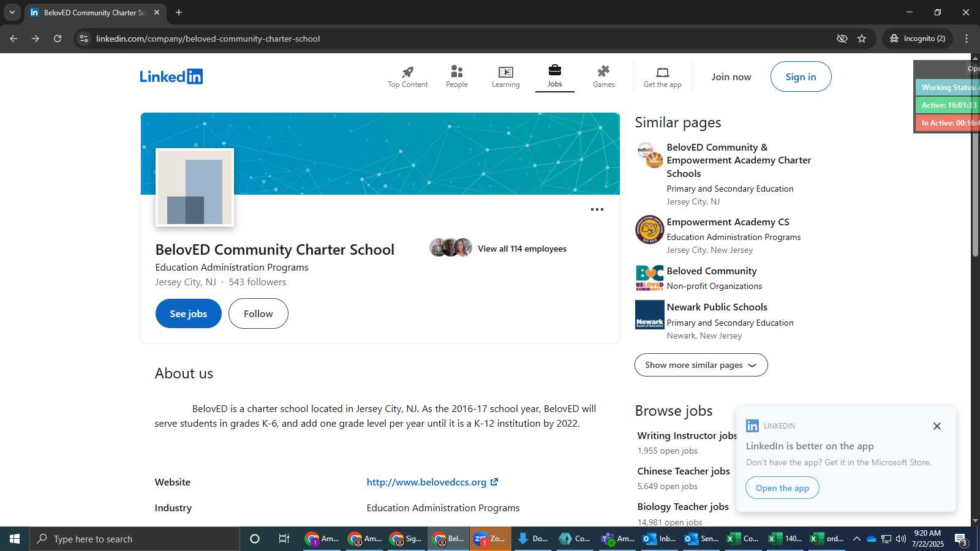
Task: Click Beloved Community BC logo
Action: pos(649,278)
